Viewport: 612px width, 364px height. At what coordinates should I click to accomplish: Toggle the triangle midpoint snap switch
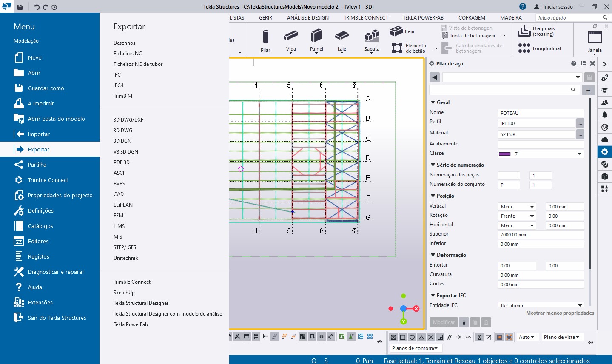[421, 337]
